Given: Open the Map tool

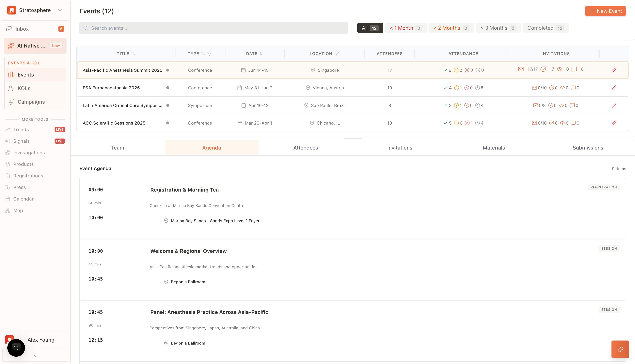Looking at the screenshot, I should [18, 210].
